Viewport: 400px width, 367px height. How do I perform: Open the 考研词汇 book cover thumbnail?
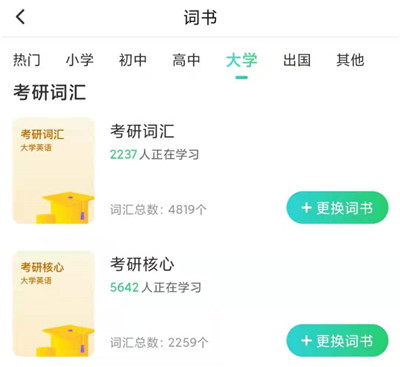pyautogui.click(x=54, y=171)
